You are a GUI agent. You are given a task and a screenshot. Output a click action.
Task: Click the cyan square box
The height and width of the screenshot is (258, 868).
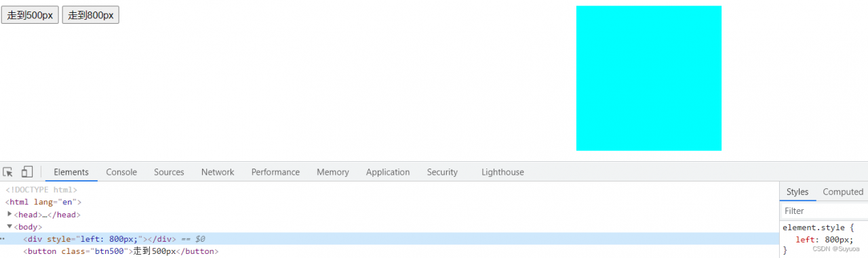(x=649, y=78)
